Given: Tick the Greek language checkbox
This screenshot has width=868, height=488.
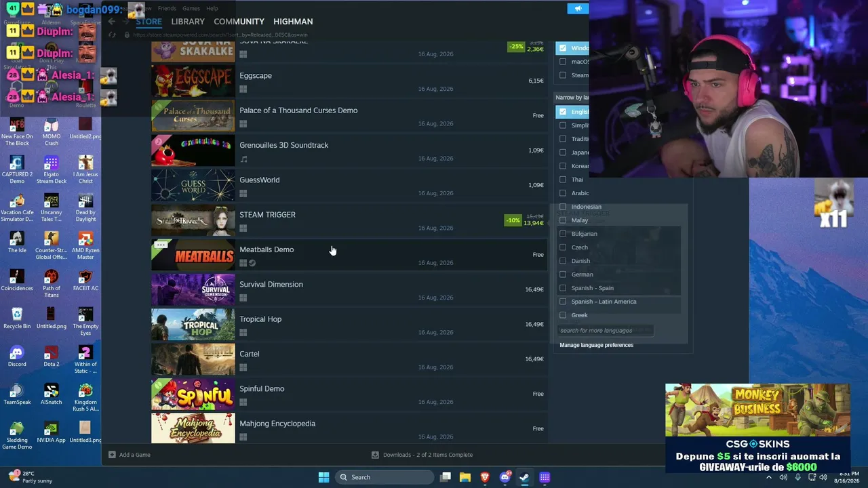Looking at the screenshot, I should click(x=563, y=315).
